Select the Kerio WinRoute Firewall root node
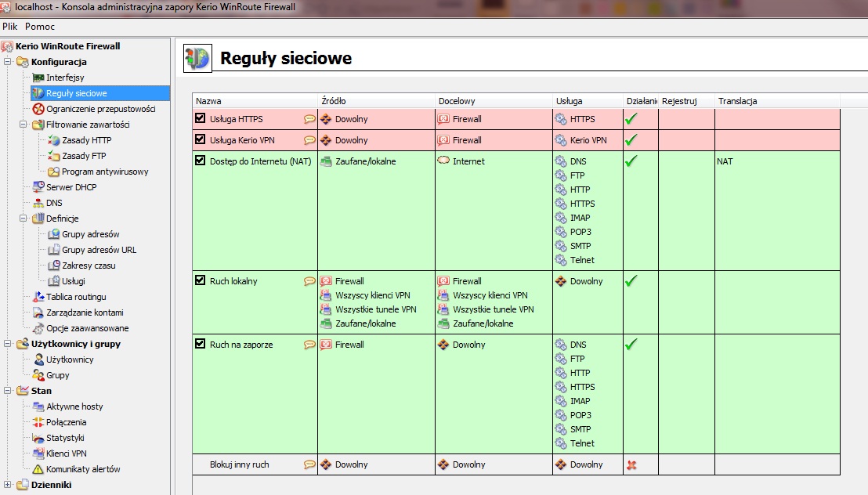 pos(67,46)
